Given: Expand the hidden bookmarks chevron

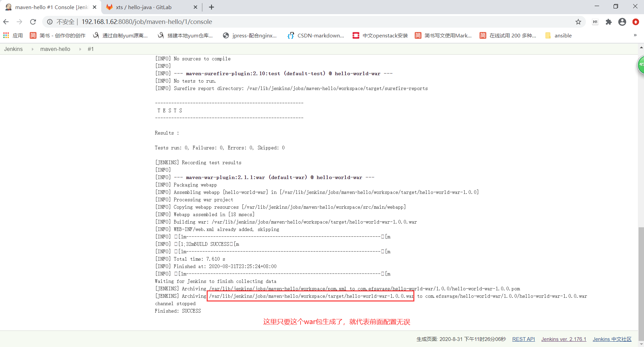Looking at the screenshot, I should [635, 35].
